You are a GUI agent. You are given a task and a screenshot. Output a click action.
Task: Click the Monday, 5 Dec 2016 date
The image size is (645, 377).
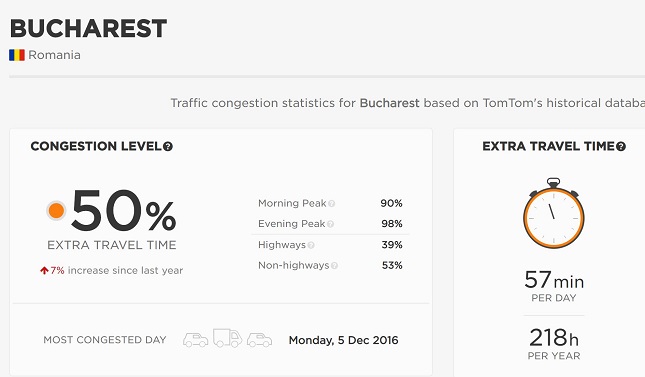343,340
